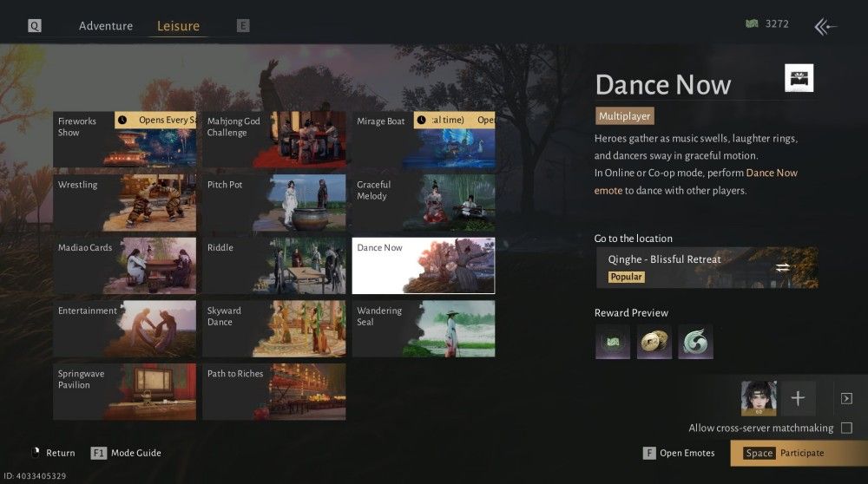Image resolution: width=868 pixels, height=484 pixels.
Task: Select the Wrestling activity card
Action: click(x=124, y=202)
